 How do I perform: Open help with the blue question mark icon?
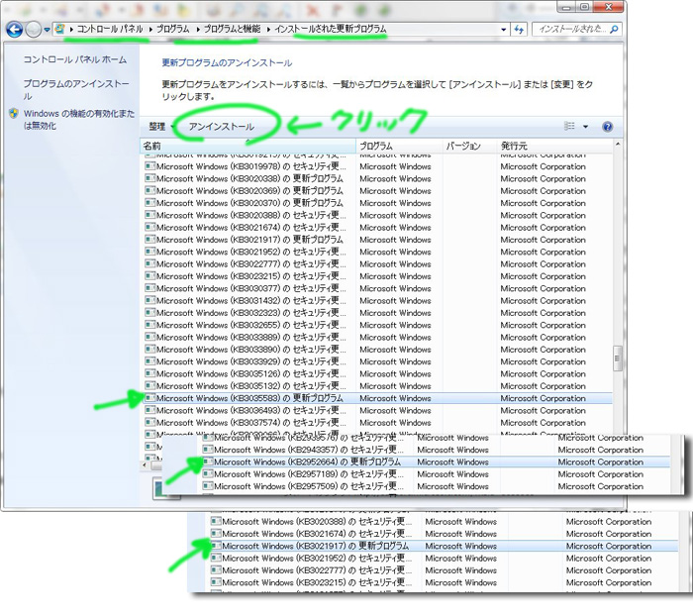click(x=607, y=127)
